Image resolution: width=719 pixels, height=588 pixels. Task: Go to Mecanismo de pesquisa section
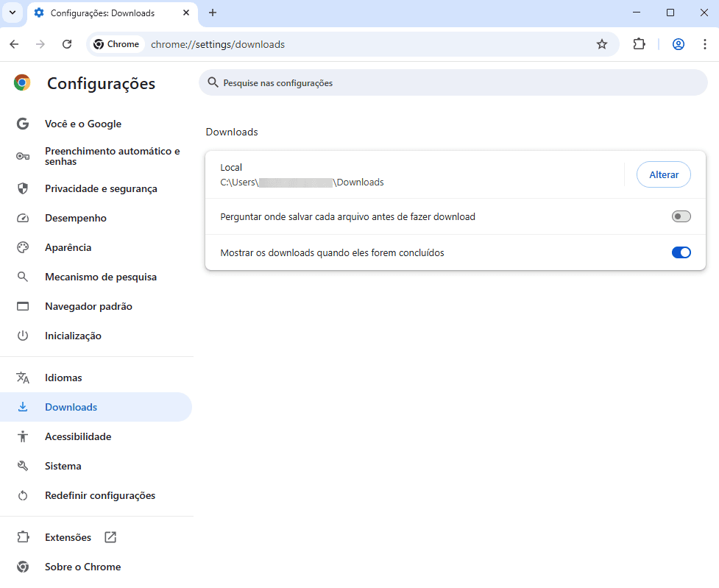tap(100, 277)
